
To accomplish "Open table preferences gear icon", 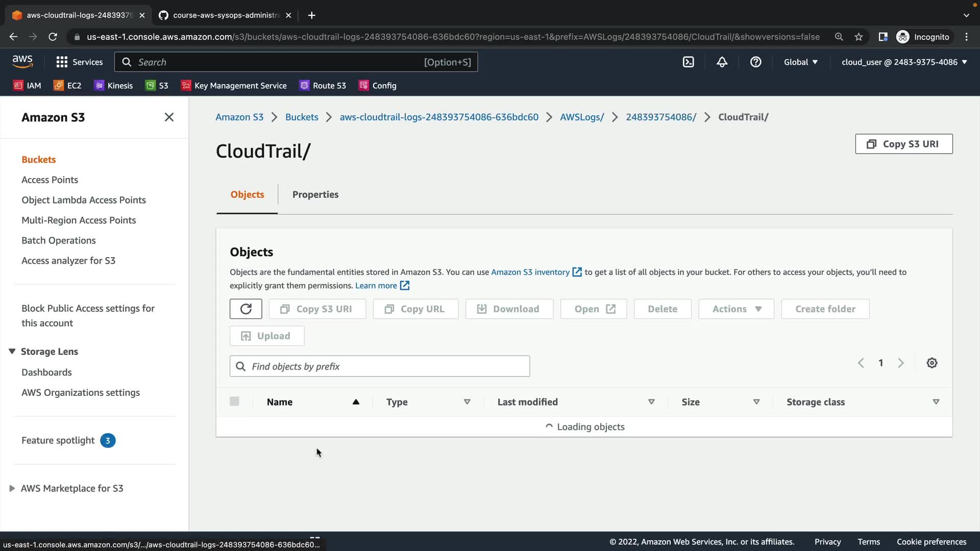I will coord(932,363).
